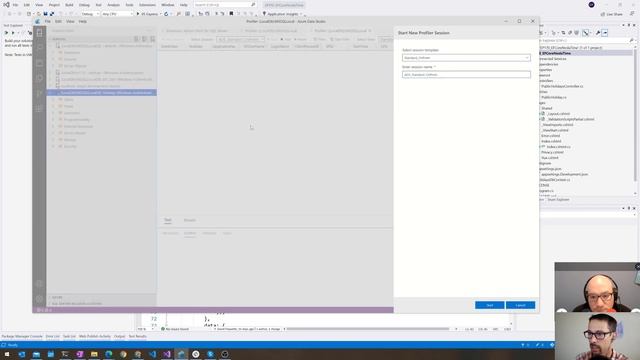Image resolution: width=640 pixels, height=360 pixels.
Task: Click Save All icon in Visual Studio toolbar
Action: (52, 14)
